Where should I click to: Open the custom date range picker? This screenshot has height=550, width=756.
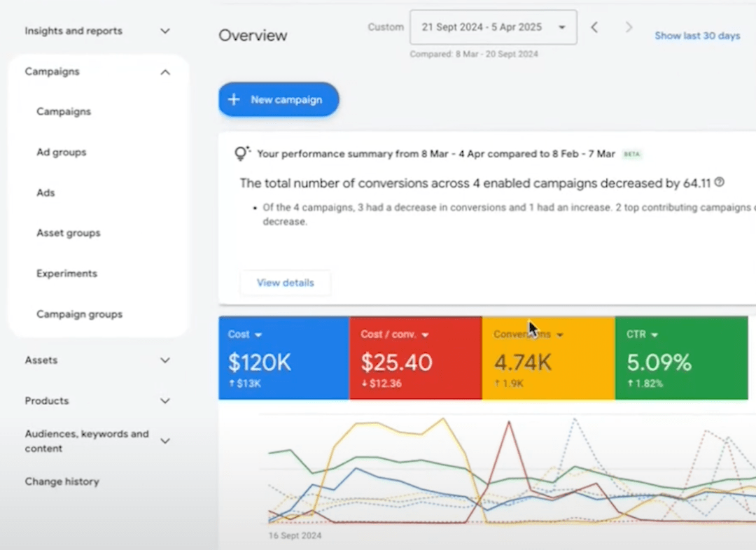(493, 27)
